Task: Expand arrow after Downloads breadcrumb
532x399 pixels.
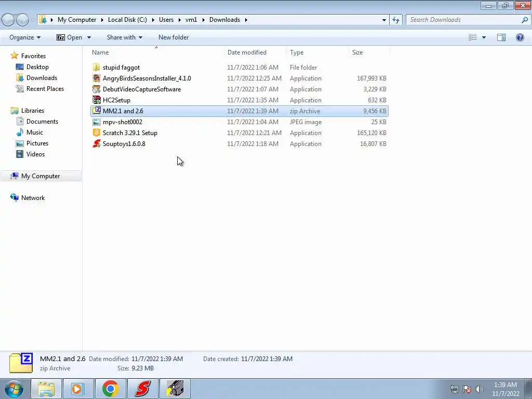Action: (x=246, y=20)
